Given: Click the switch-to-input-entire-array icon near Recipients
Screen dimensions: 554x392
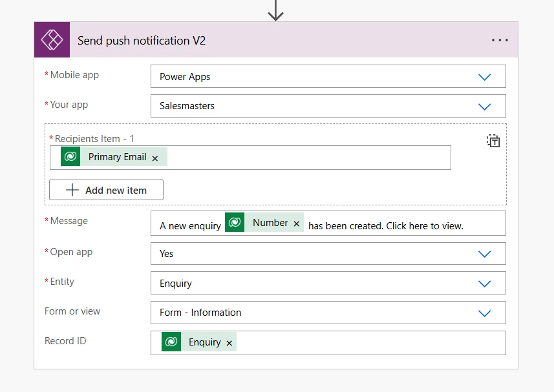Looking at the screenshot, I should click(x=493, y=140).
